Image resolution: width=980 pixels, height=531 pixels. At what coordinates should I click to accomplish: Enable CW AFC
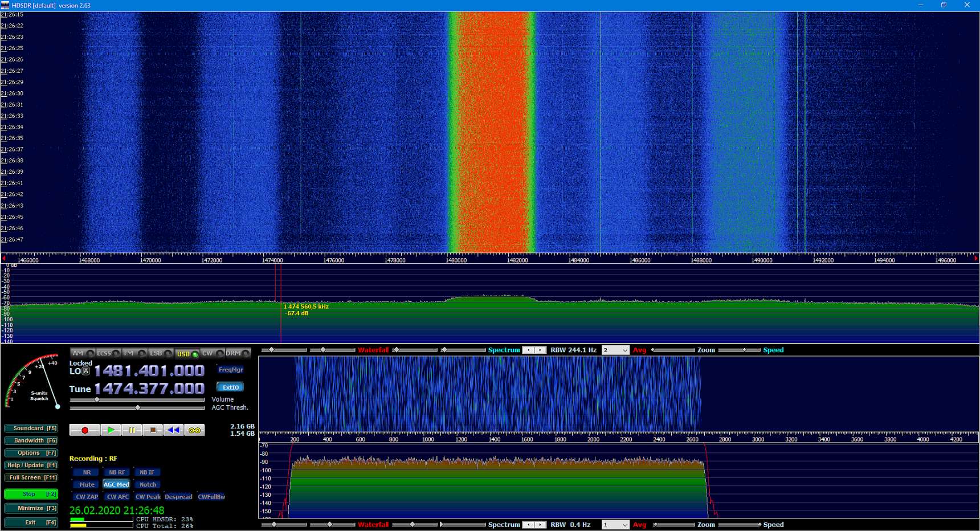tap(117, 497)
